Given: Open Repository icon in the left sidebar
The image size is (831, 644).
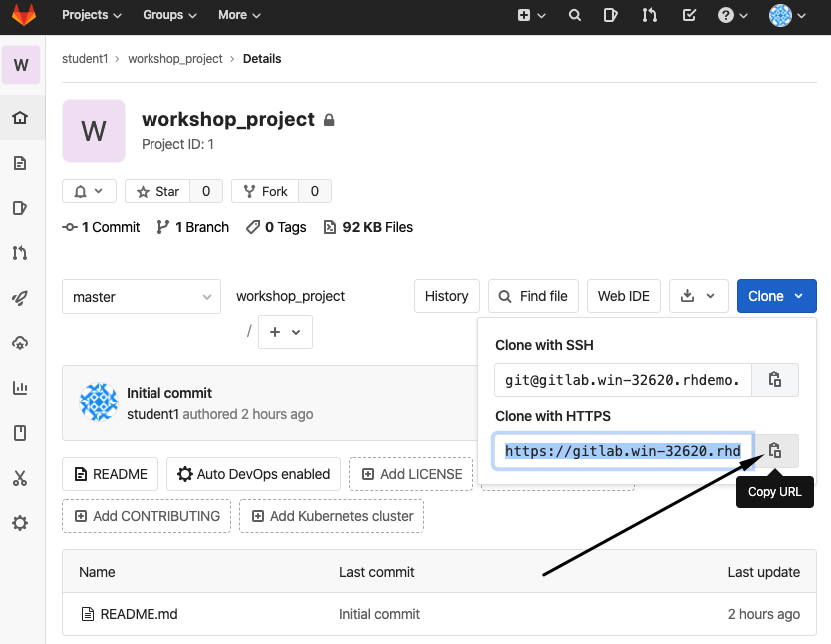Looking at the screenshot, I should (x=20, y=163).
